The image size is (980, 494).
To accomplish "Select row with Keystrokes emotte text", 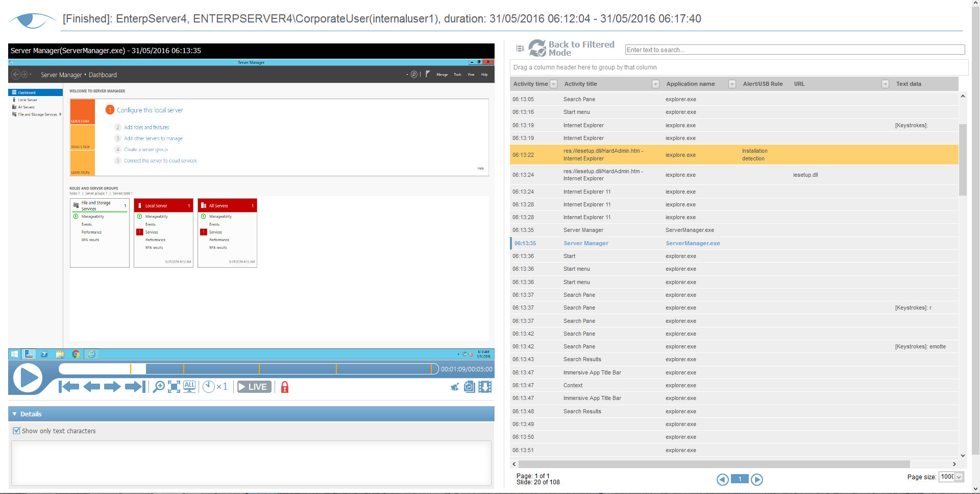I will click(734, 346).
